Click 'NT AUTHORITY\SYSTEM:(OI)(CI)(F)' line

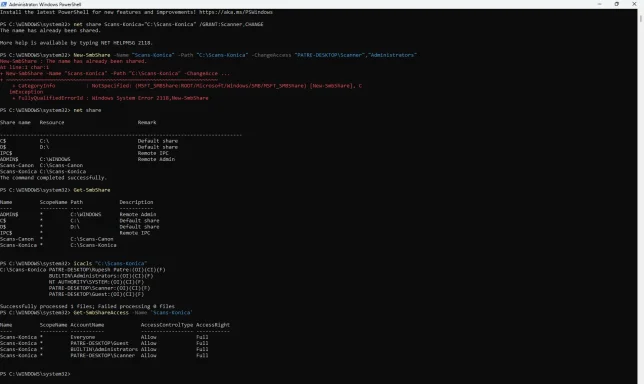pos(96,282)
